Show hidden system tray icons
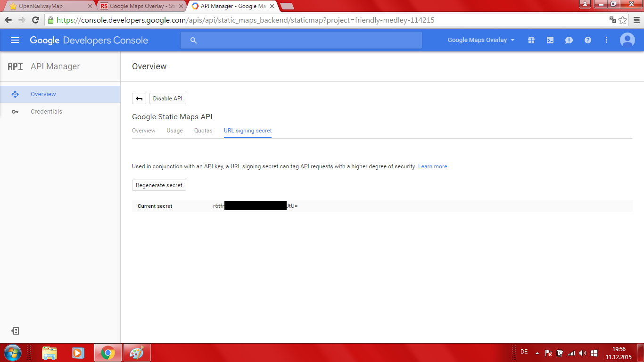Screen dimensions: 644x362 coord(537,353)
